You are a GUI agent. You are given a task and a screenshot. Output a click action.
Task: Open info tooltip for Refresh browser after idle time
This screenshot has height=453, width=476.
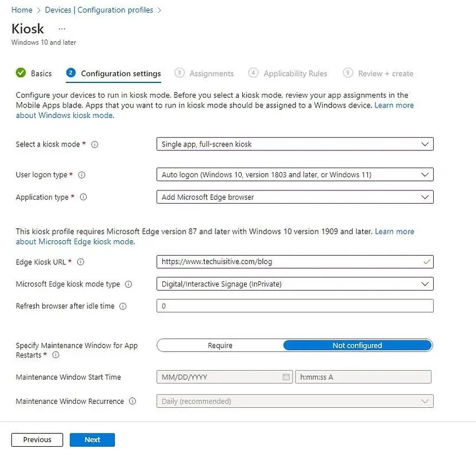pyautogui.click(x=122, y=306)
